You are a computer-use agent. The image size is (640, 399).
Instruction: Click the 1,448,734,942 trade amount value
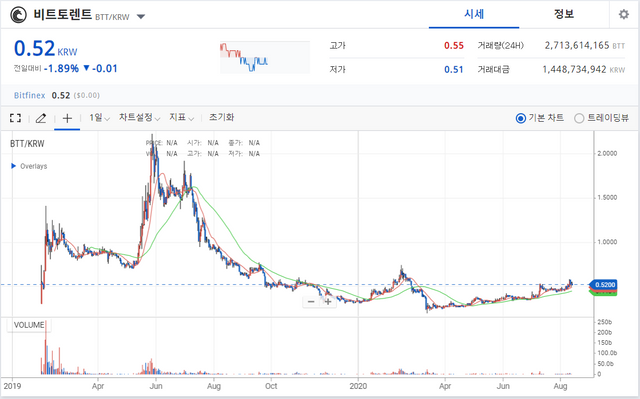(574, 69)
